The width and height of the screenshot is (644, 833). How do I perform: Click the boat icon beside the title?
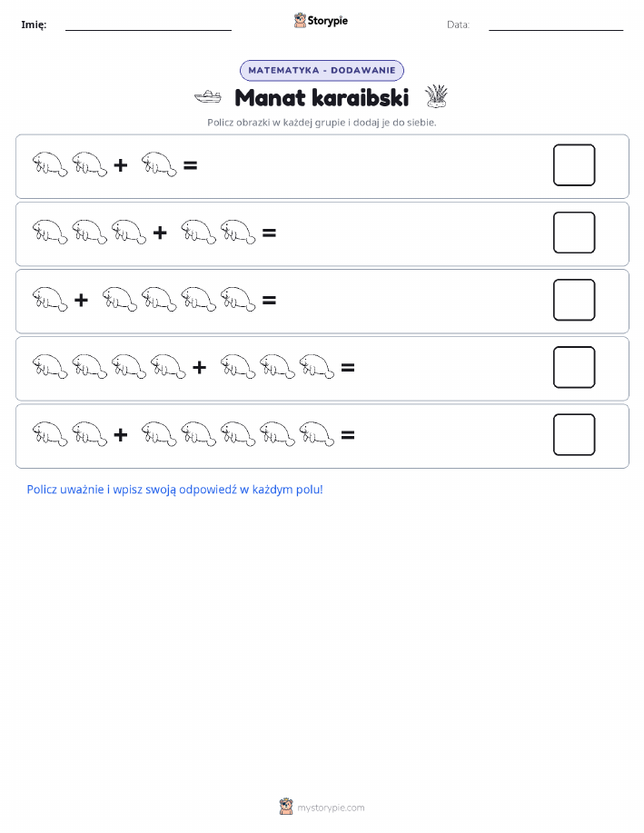(x=208, y=96)
